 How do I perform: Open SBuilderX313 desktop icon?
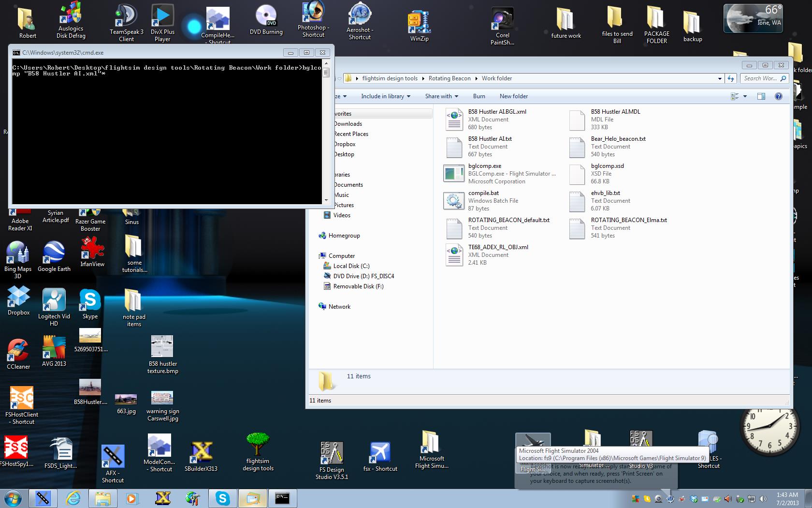tap(201, 457)
